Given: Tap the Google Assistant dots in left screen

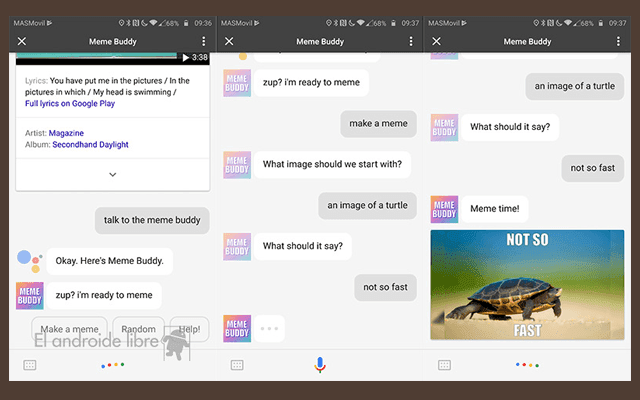Looking at the screenshot, I should (113, 366).
